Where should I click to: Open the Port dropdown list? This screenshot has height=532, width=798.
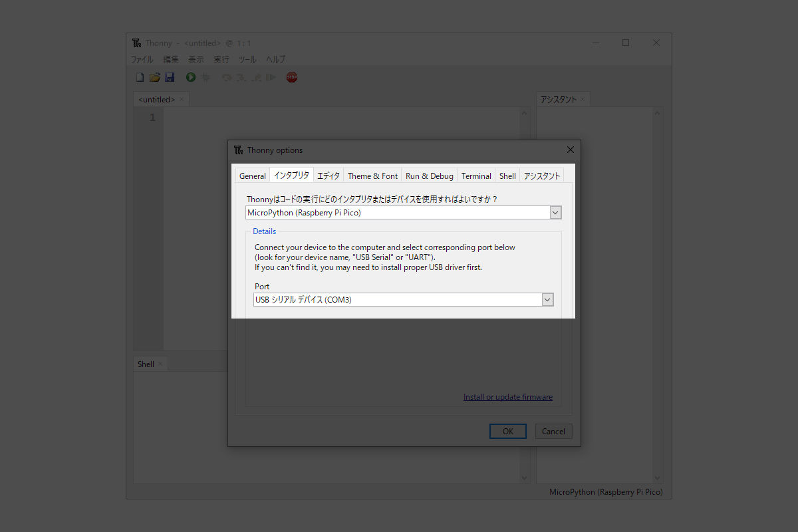[547, 300]
